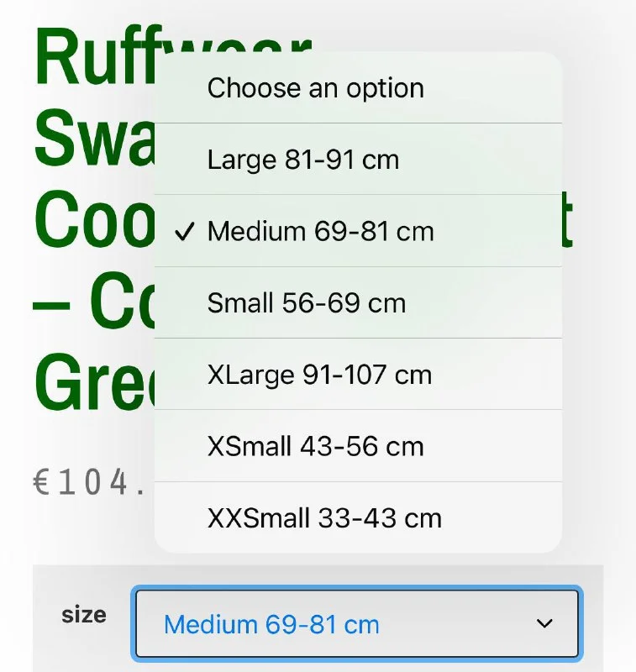636x672 pixels.
Task: Choose the "Large 81-91 cm" size
Action: pos(302,160)
